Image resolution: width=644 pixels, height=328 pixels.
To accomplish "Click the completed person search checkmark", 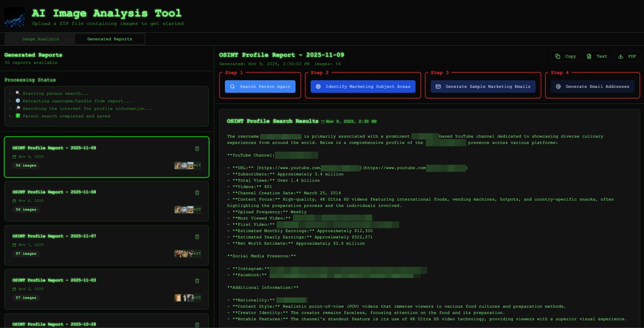I will click(18, 116).
